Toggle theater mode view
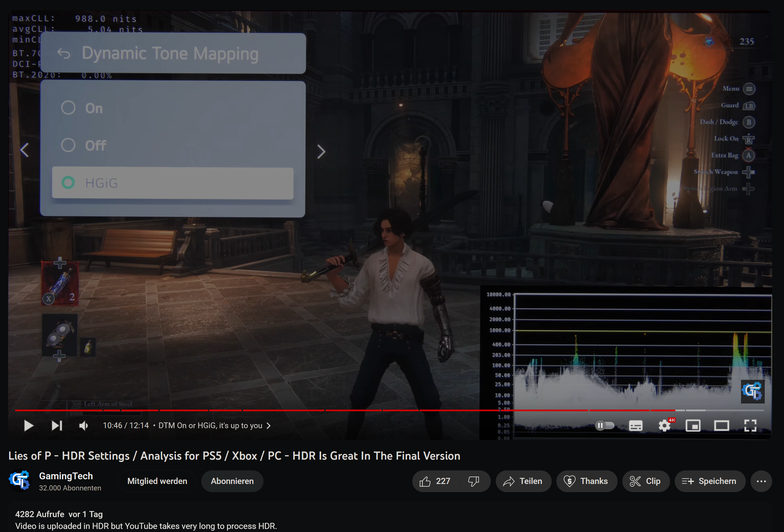The image size is (784, 532). coord(721,425)
